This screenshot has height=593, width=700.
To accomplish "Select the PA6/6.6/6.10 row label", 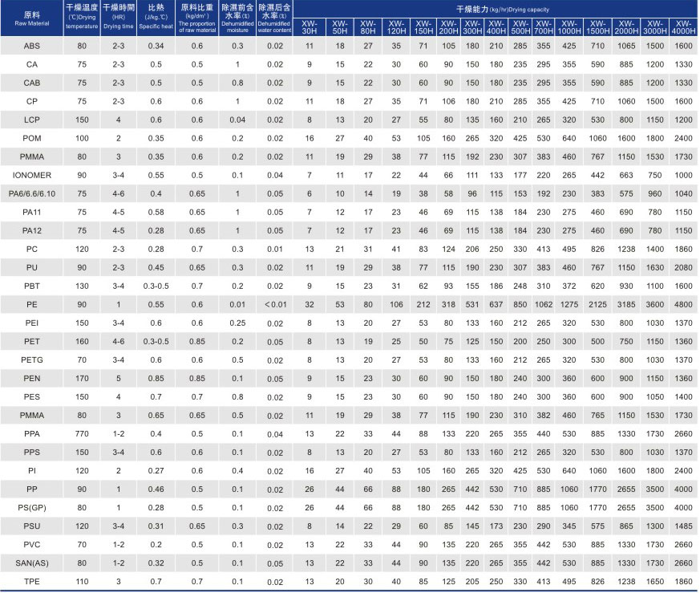I will [31, 193].
